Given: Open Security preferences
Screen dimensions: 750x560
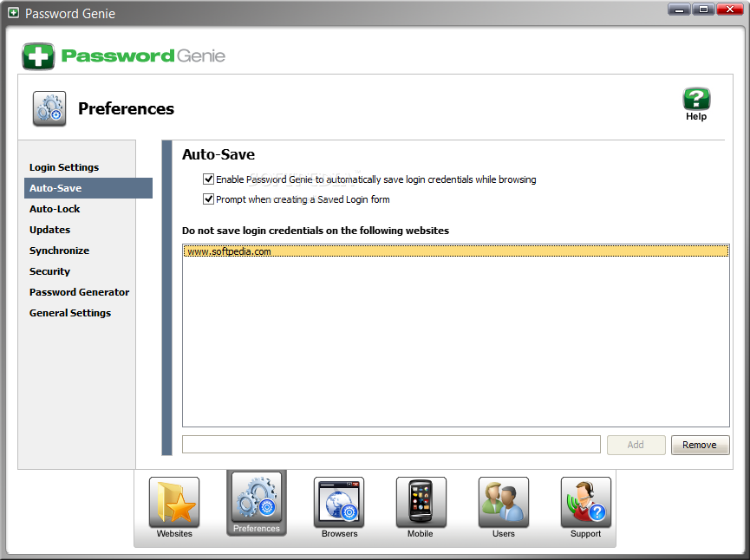Looking at the screenshot, I should click(49, 271).
